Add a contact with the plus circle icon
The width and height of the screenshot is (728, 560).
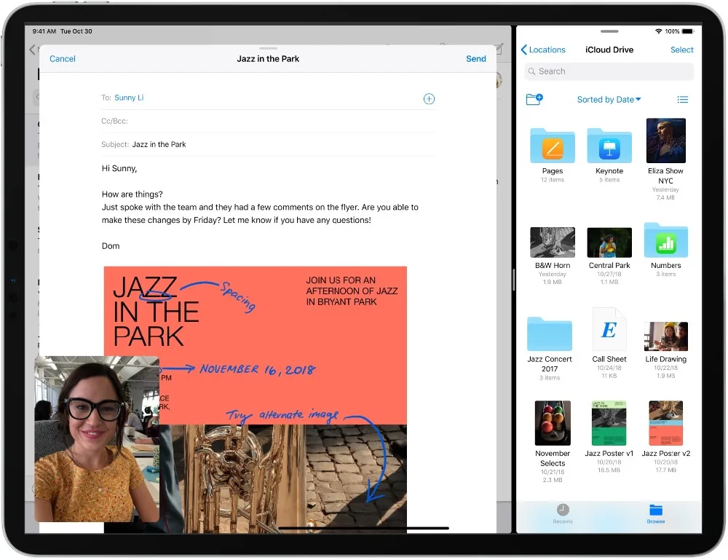pyautogui.click(x=429, y=98)
